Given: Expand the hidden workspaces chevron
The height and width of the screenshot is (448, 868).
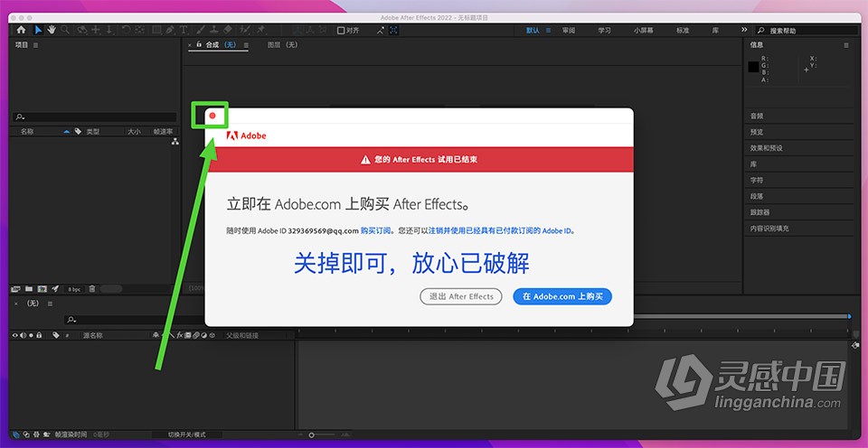Looking at the screenshot, I should pyautogui.click(x=744, y=30).
